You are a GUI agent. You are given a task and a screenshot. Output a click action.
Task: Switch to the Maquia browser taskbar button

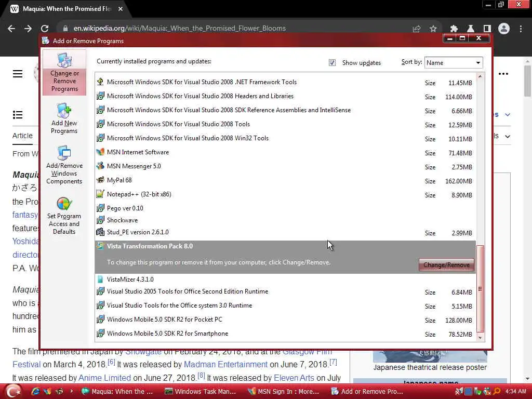pyautogui.click(x=118, y=391)
